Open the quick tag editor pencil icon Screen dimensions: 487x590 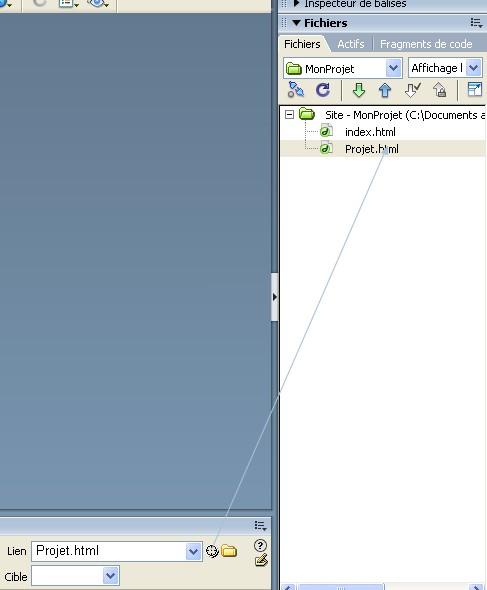click(x=261, y=560)
